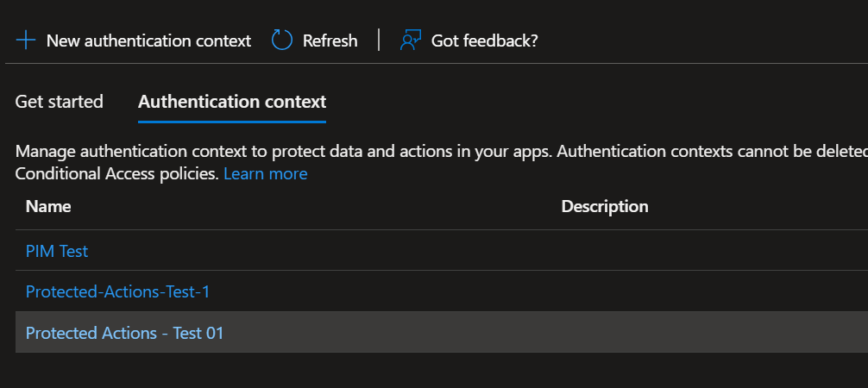Image resolution: width=868 pixels, height=388 pixels.
Task: Click the 'Conditional Access policies.' text
Action: (117, 173)
